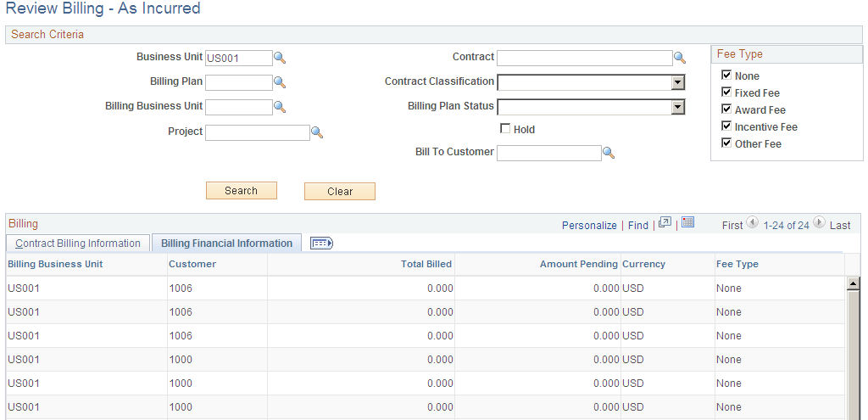Viewport: 868px width, 420px height.
Task: Open Billing Plan lookup magnifier
Action: tap(280, 82)
